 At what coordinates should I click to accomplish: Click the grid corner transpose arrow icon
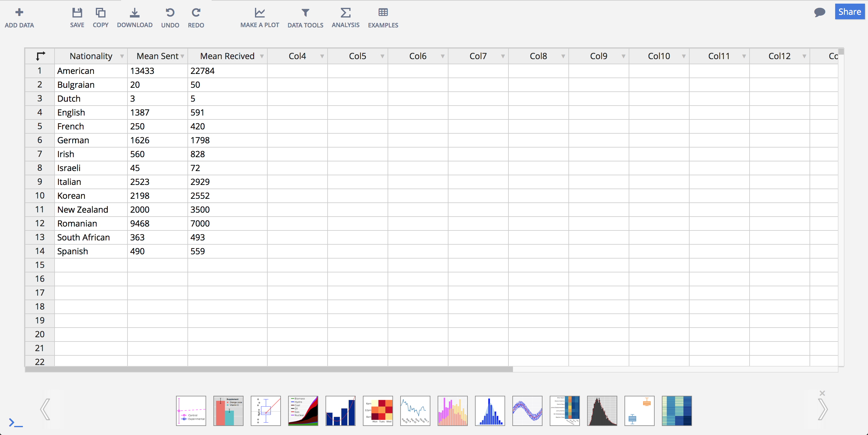tap(40, 56)
